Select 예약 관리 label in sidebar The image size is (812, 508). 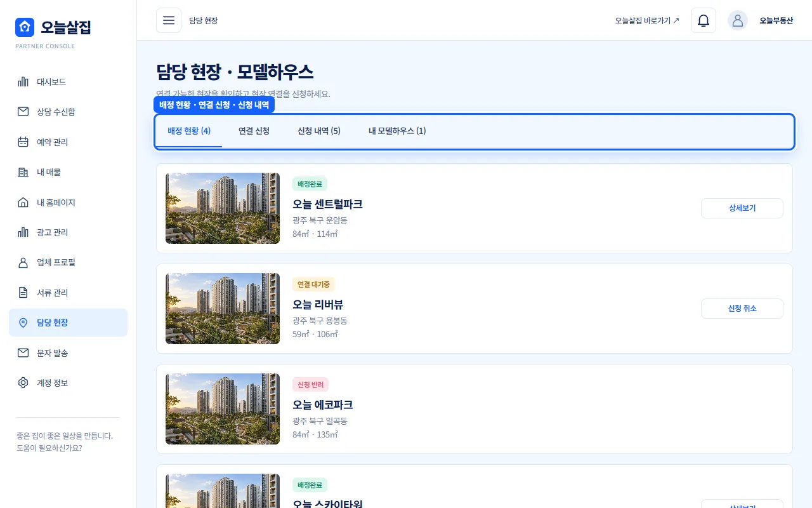[52, 142]
